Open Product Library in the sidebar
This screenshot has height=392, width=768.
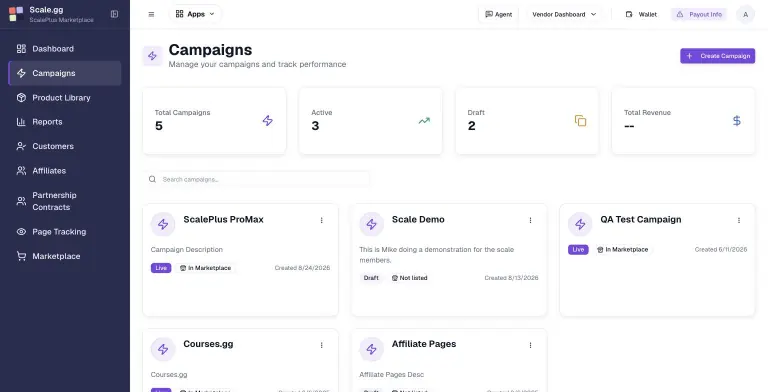(x=65, y=98)
